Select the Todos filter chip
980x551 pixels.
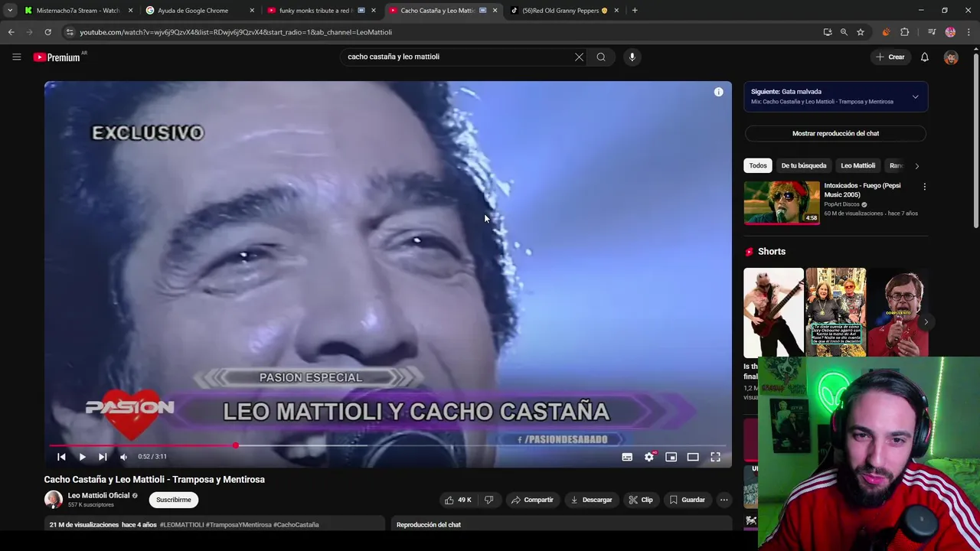pos(758,165)
